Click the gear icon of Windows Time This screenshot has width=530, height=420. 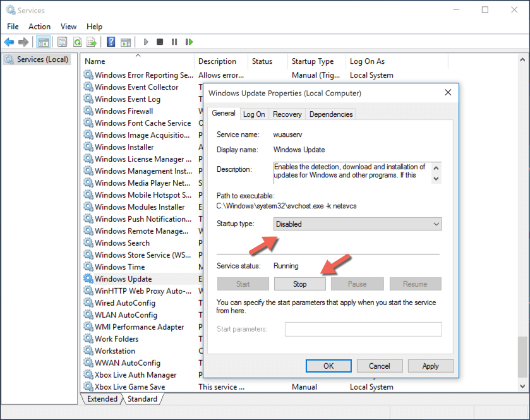coord(88,267)
